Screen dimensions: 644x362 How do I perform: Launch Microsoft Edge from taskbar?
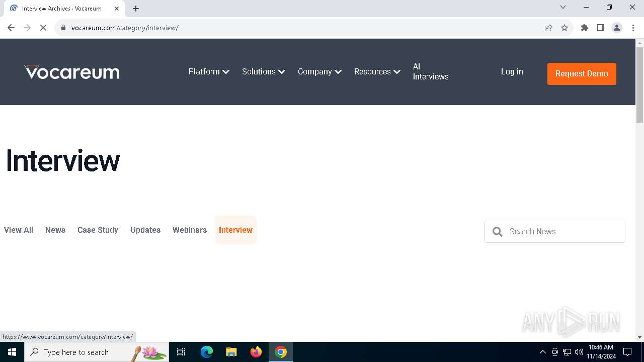[207, 352]
